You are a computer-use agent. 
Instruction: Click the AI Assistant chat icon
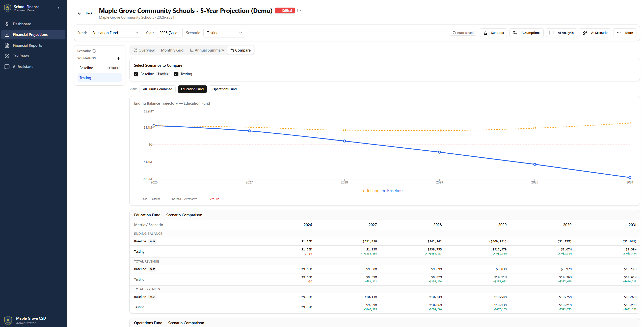[x=7, y=67]
